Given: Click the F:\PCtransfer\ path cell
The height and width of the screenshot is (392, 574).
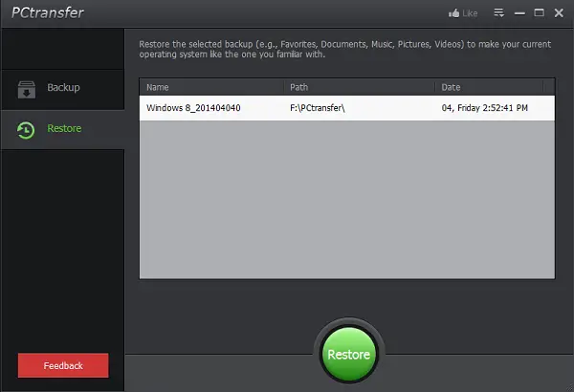Looking at the screenshot, I should click(318, 108).
